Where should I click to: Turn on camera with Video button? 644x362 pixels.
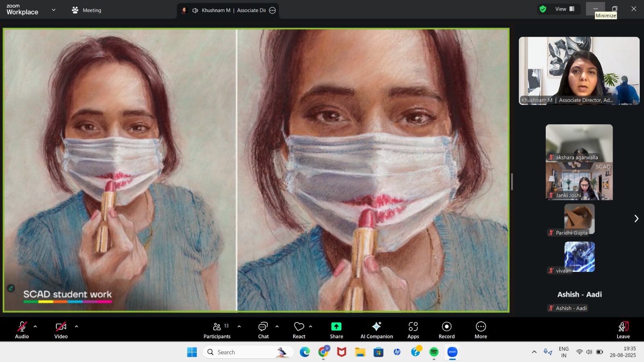tap(61, 327)
